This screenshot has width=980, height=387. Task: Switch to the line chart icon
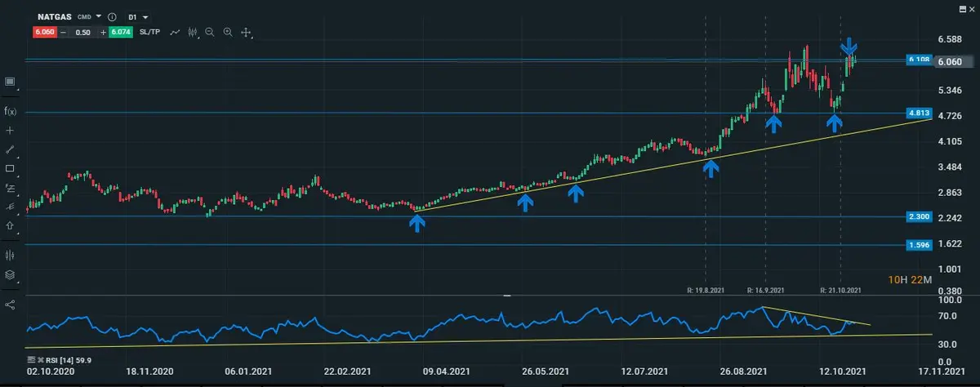pos(174,32)
